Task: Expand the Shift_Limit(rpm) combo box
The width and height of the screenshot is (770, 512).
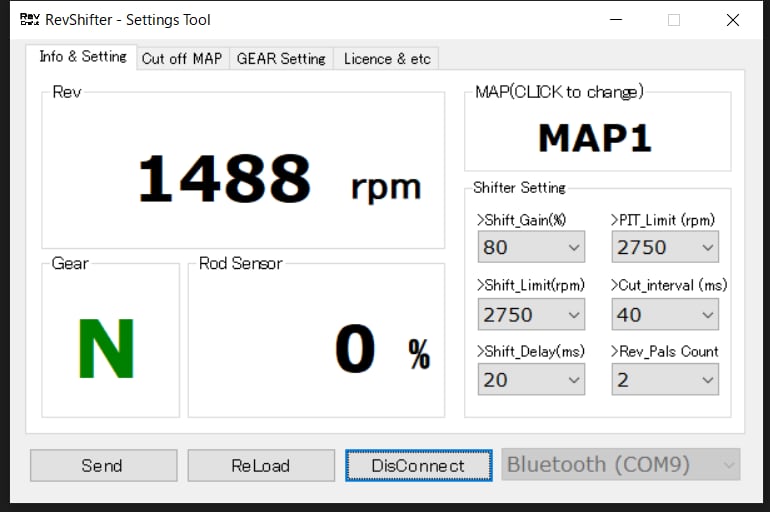Action: tap(531, 314)
